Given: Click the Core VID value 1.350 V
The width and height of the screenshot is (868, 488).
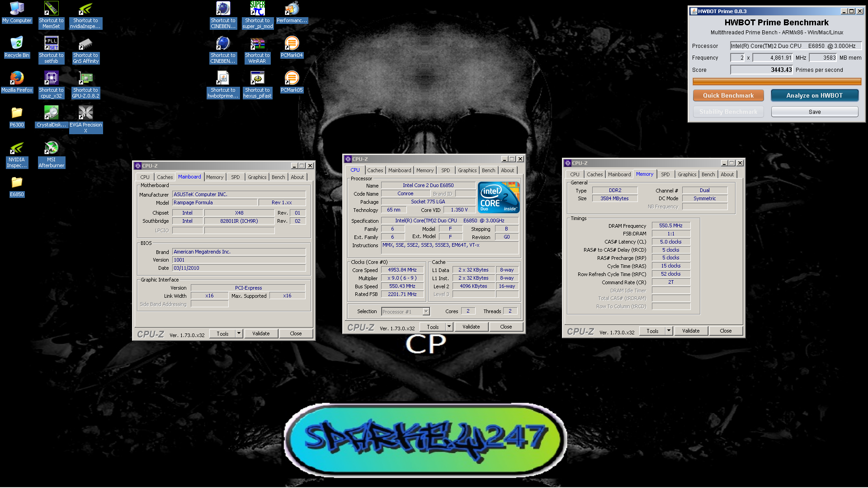Looking at the screenshot, I should [459, 210].
